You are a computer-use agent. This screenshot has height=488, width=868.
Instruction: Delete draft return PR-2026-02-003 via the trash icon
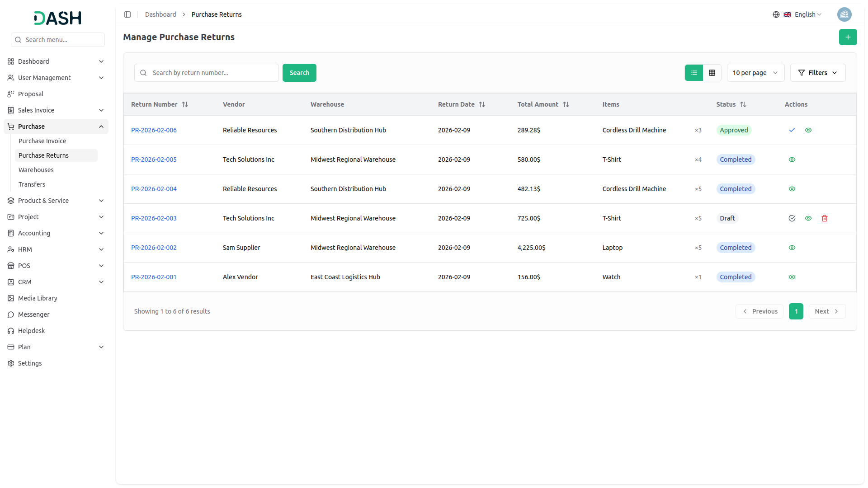click(824, 218)
